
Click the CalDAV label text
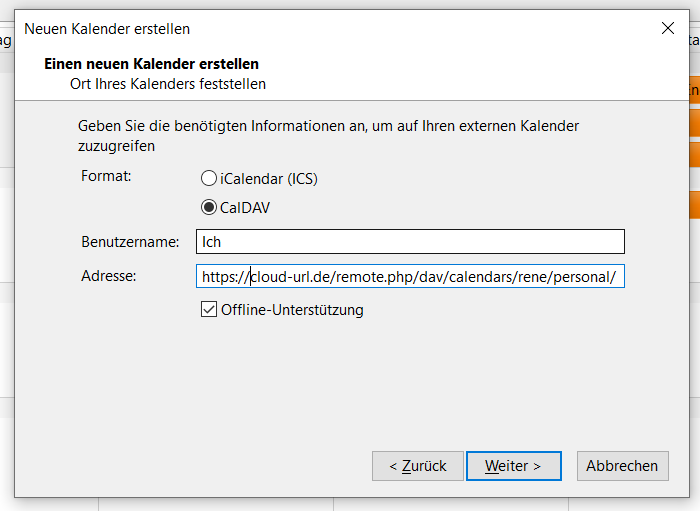[245, 208]
